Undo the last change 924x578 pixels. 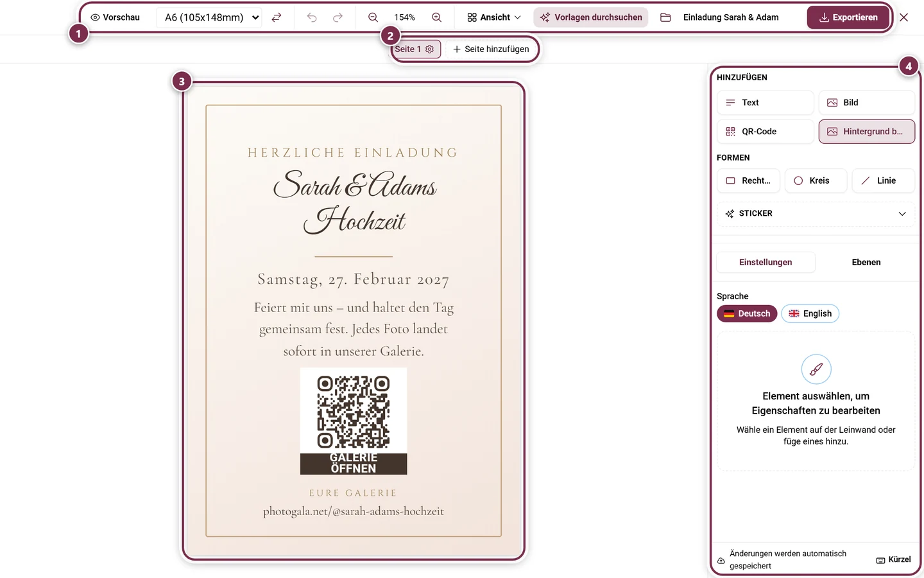click(x=312, y=17)
